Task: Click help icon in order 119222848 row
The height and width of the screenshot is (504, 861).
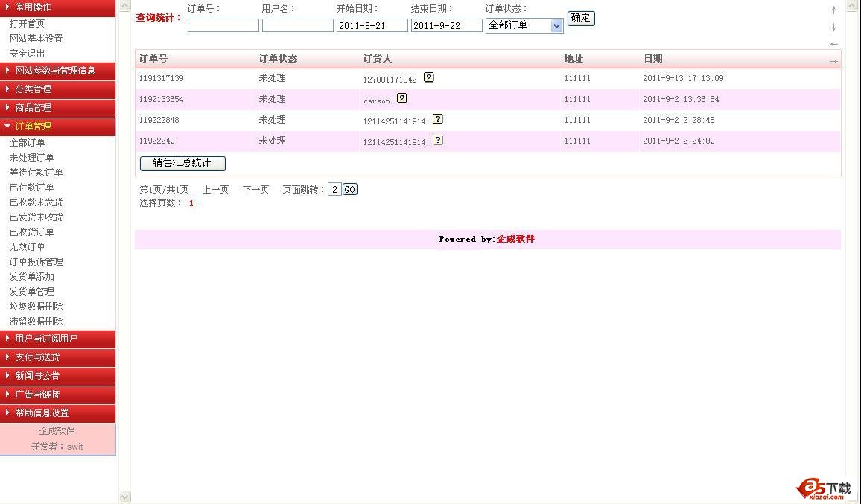Action: (438, 119)
